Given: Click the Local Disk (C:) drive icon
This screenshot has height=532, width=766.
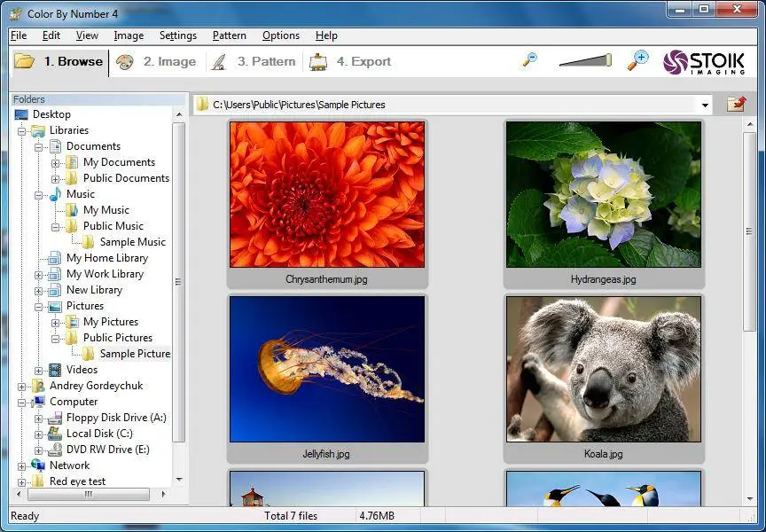Looking at the screenshot, I should point(55,434).
